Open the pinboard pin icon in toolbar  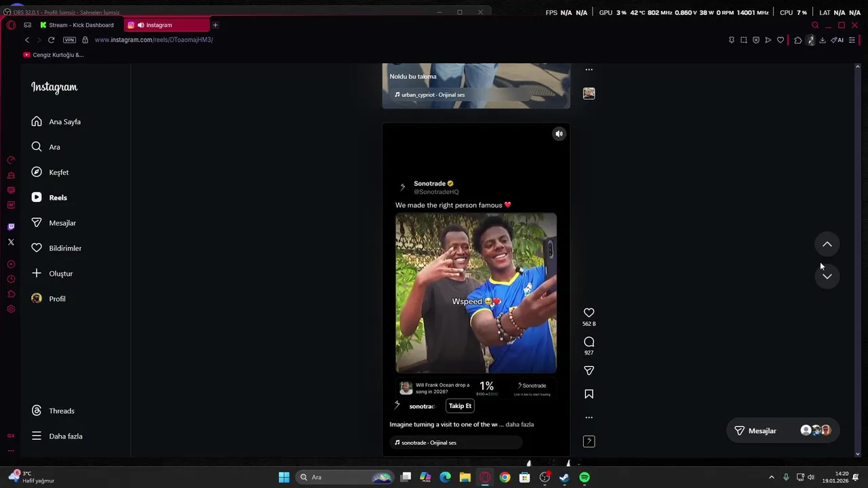pyautogui.click(x=731, y=40)
